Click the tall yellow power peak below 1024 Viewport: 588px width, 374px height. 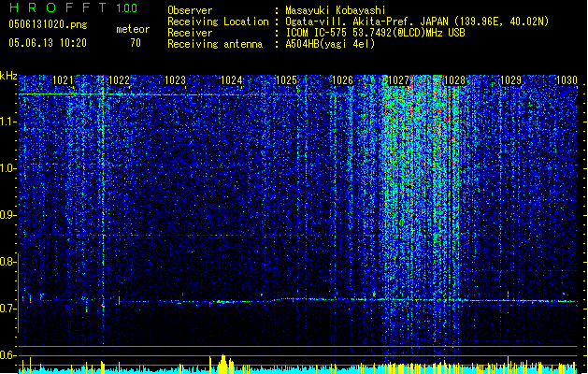223,364
